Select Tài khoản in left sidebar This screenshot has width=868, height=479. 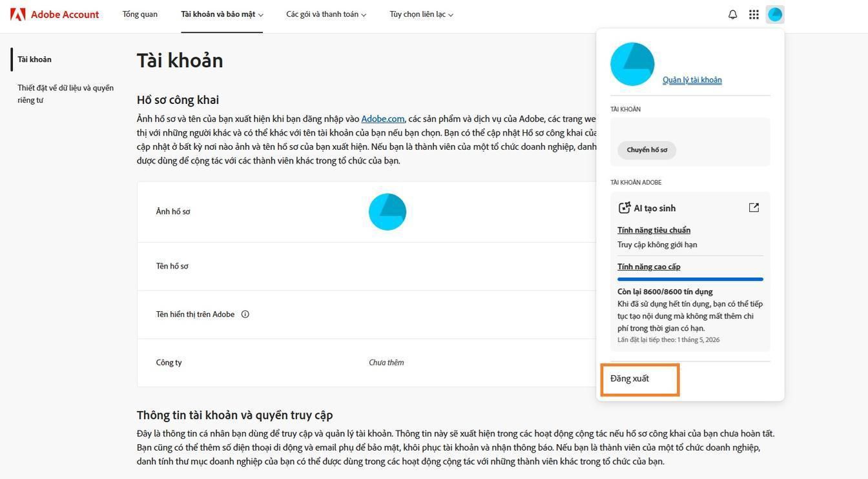click(x=35, y=59)
